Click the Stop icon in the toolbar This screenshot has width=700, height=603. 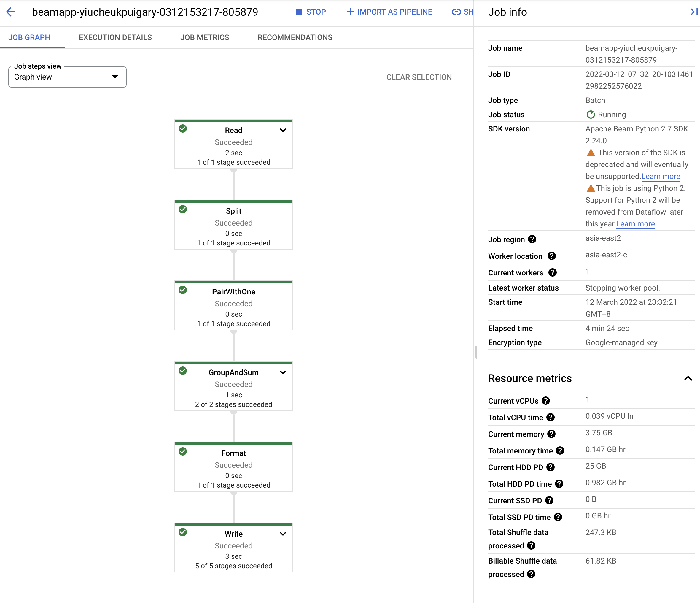(x=299, y=12)
